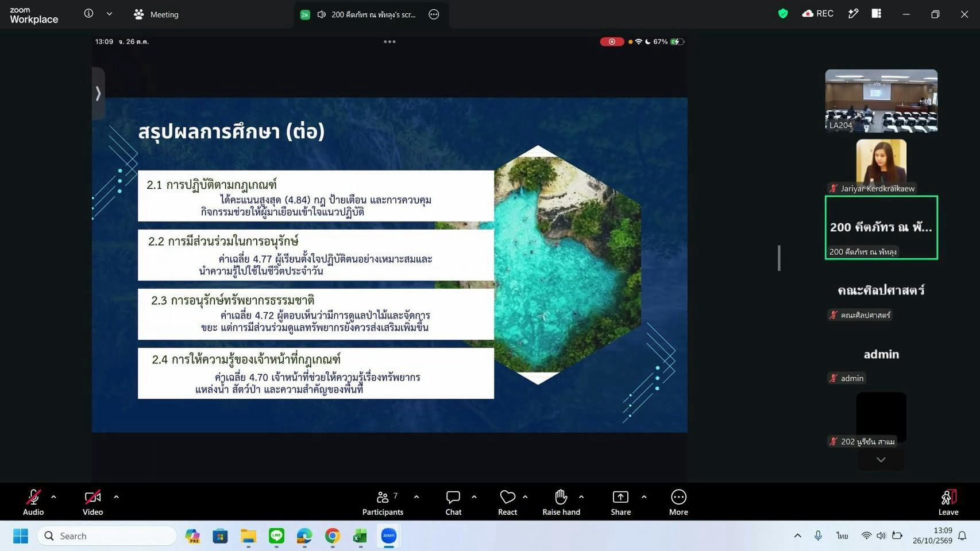Open React emoji menu
This screenshot has width=980, height=551.
point(507,502)
